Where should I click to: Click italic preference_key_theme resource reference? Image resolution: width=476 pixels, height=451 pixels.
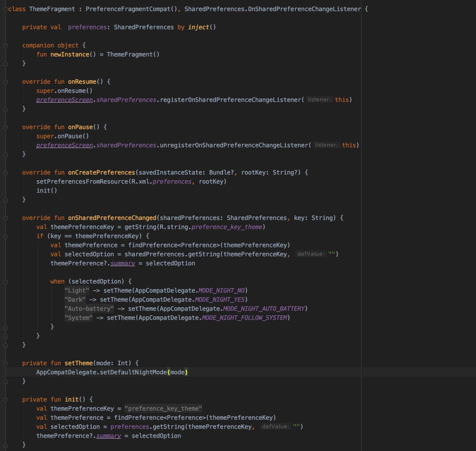(x=227, y=227)
